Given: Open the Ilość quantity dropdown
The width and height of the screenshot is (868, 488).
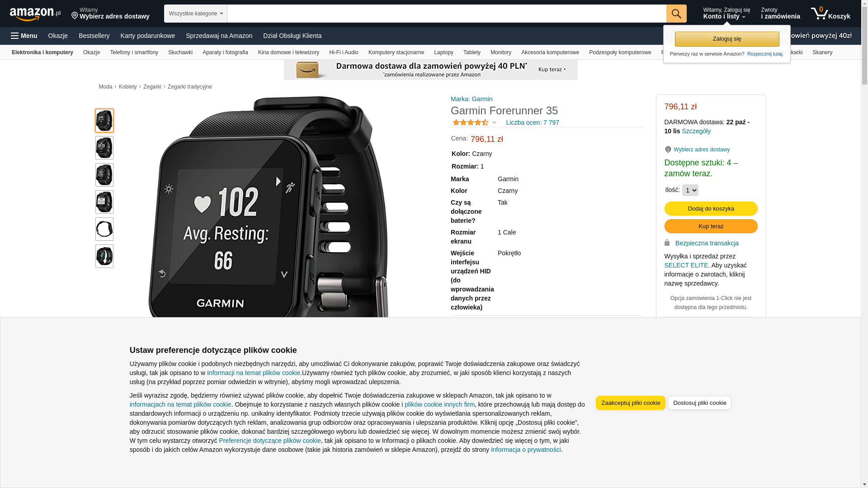Looking at the screenshot, I should point(690,190).
